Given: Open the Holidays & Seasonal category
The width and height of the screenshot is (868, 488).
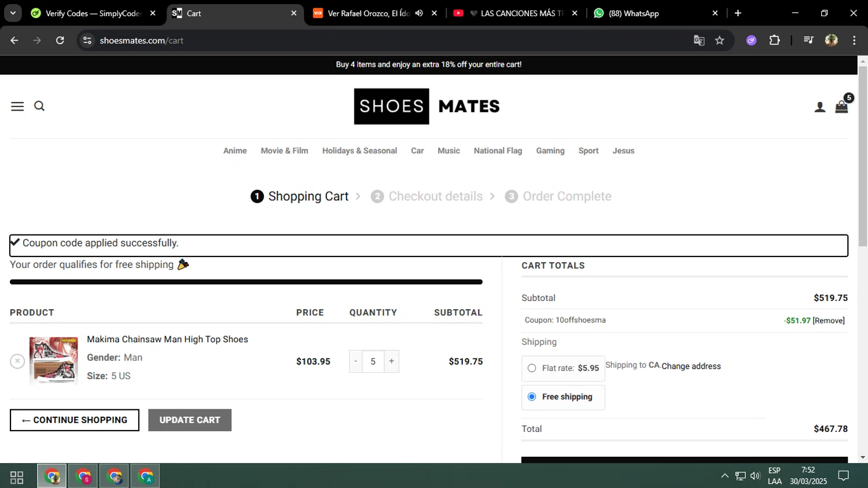Looking at the screenshot, I should (359, 151).
